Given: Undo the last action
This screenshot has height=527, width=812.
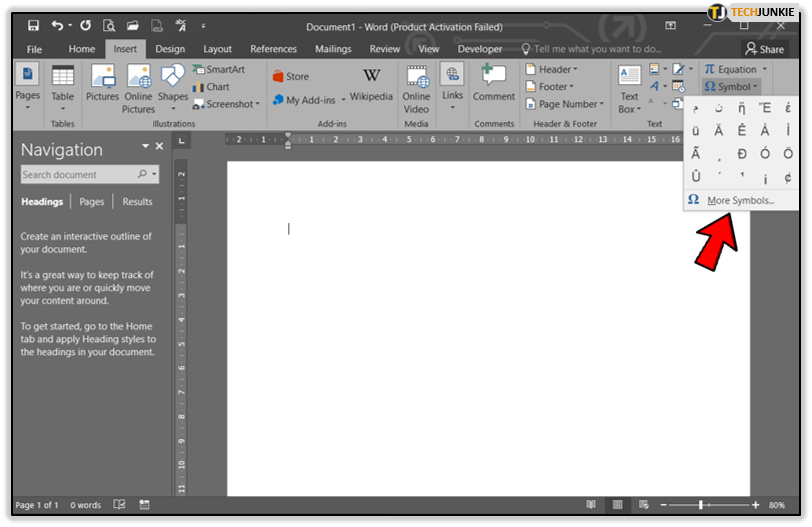Looking at the screenshot, I should tap(57, 26).
